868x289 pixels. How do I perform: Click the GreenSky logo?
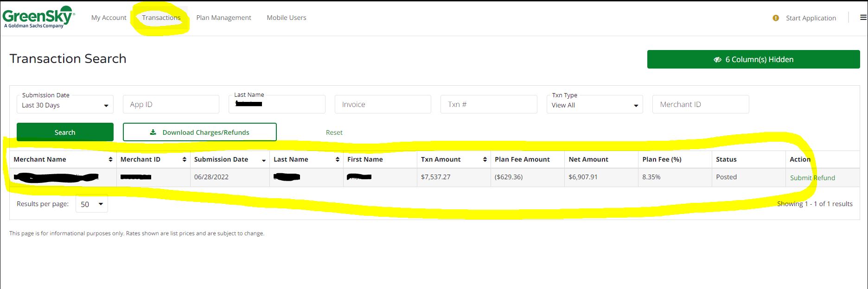click(x=38, y=18)
